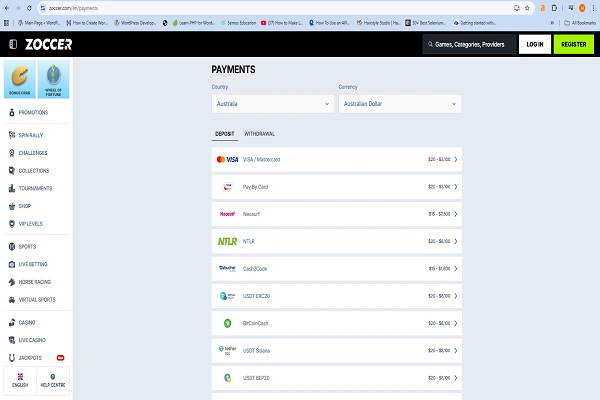Click the Visa Mastercard logo
Viewport: 600px width, 400px height.
[x=227, y=159]
